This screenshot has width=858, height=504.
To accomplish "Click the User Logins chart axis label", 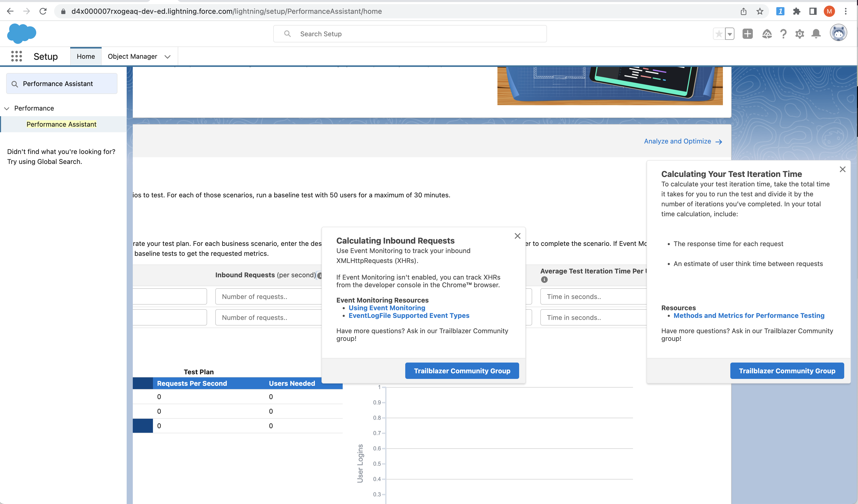I will coord(360,463).
